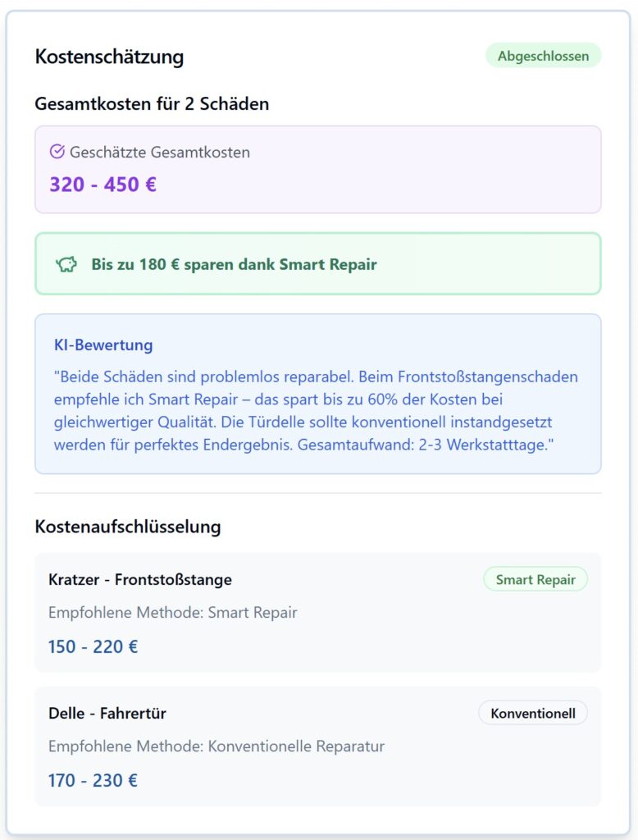The width and height of the screenshot is (638, 840).
Task: Click the Bis zu 180 € sparen banner
Action: click(318, 264)
